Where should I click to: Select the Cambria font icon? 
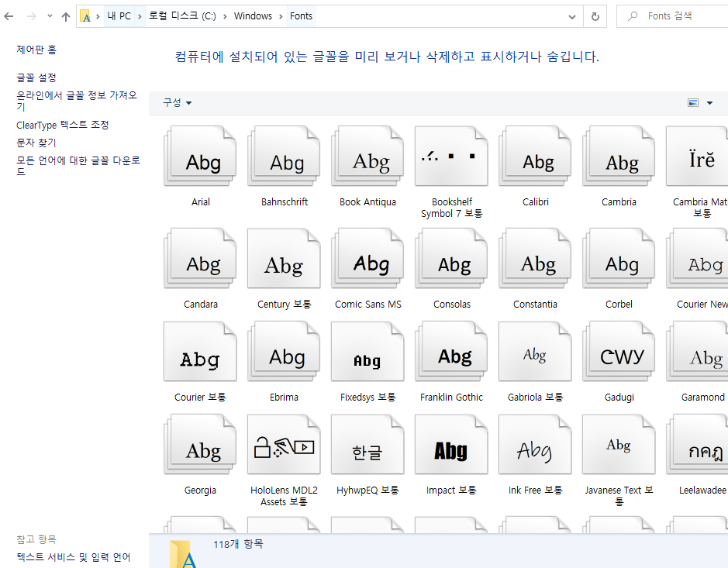[x=619, y=157]
